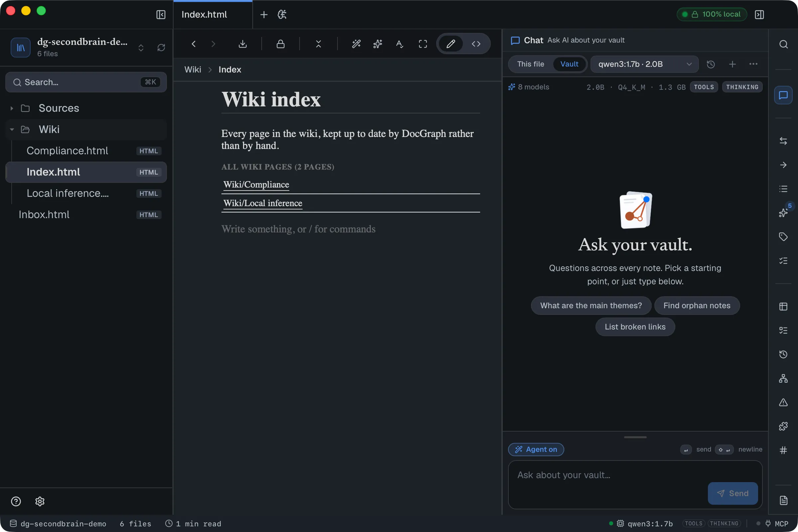Screen dimensions: 798x532
Task: Toggle the right panel layout icon
Action: [x=759, y=15]
